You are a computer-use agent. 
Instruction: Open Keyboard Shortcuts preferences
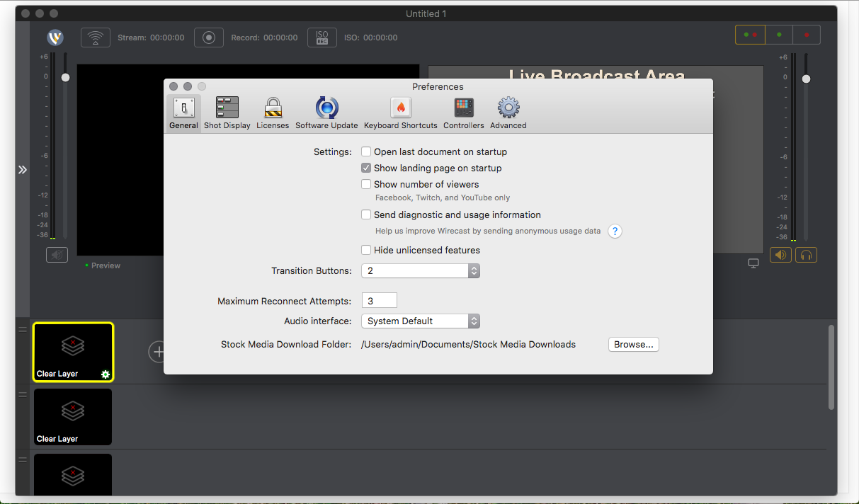(400, 113)
